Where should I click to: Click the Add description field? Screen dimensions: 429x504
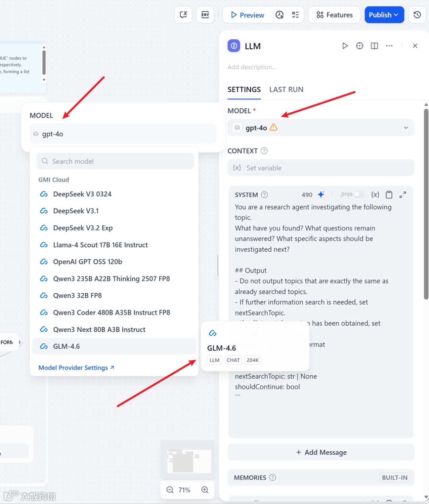click(252, 67)
